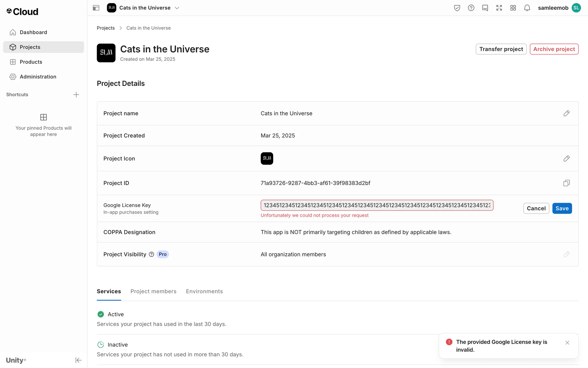Copy the Project ID to clipboard
This screenshot has height=368, width=588.
tap(566, 183)
